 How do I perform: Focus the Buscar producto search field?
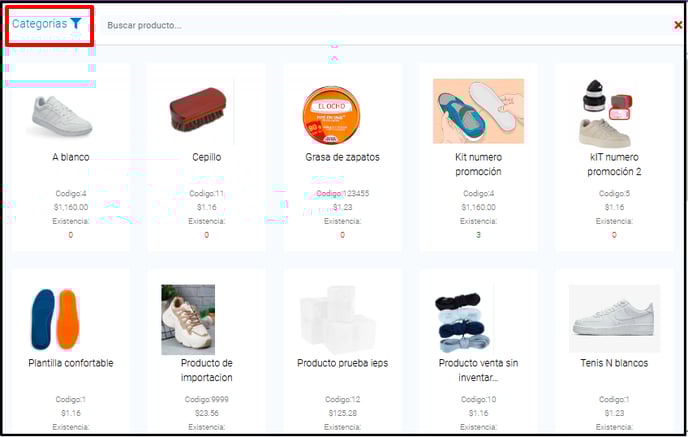pyautogui.click(x=386, y=25)
